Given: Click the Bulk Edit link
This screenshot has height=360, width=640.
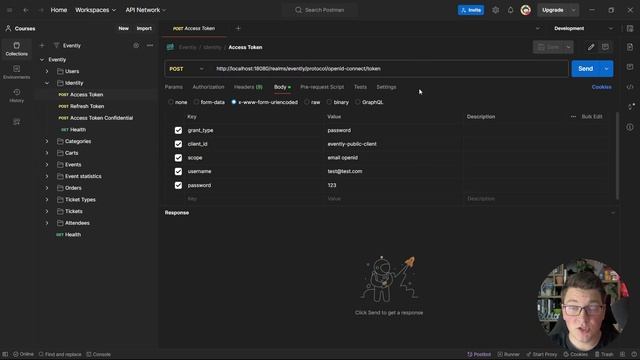Looking at the screenshot, I should pyautogui.click(x=592, y=117).
